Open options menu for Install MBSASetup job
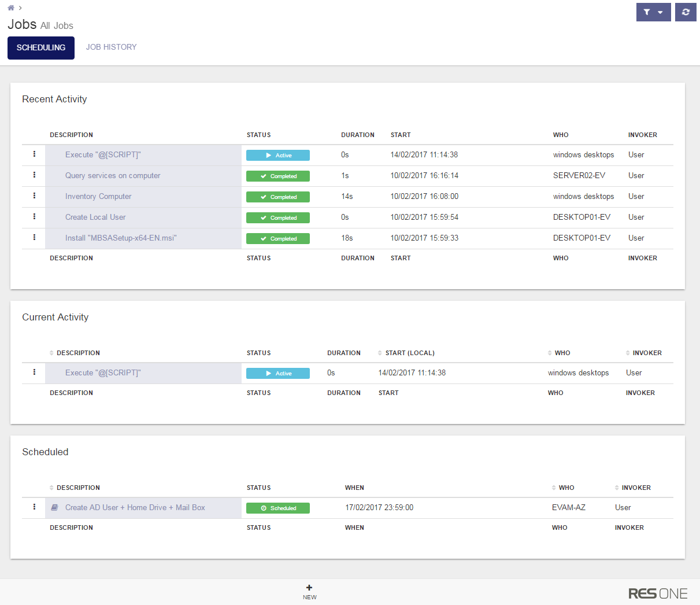The height and width of the screenshot is (605, 700). point(34,238)
